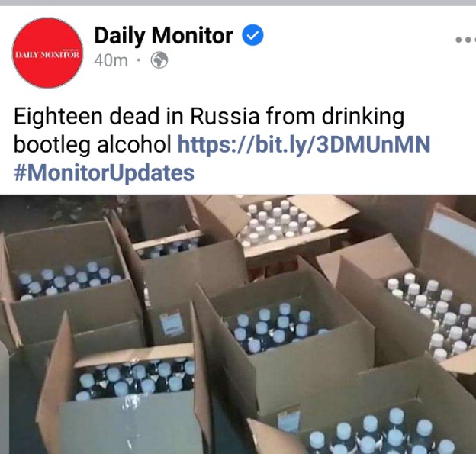Tap the bottom-right box of blue caps
The image size is (476, 454).
tap(379, 431)
